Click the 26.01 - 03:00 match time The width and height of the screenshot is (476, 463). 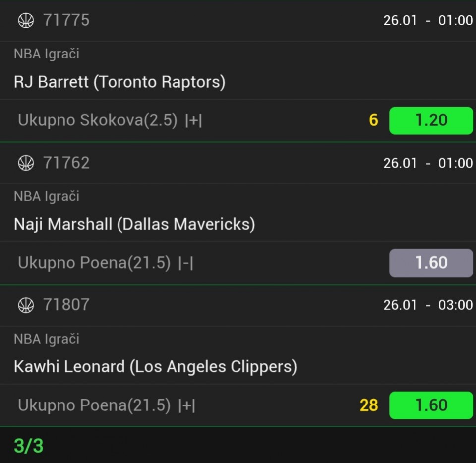pyautogui.click(x=427, y=305)
